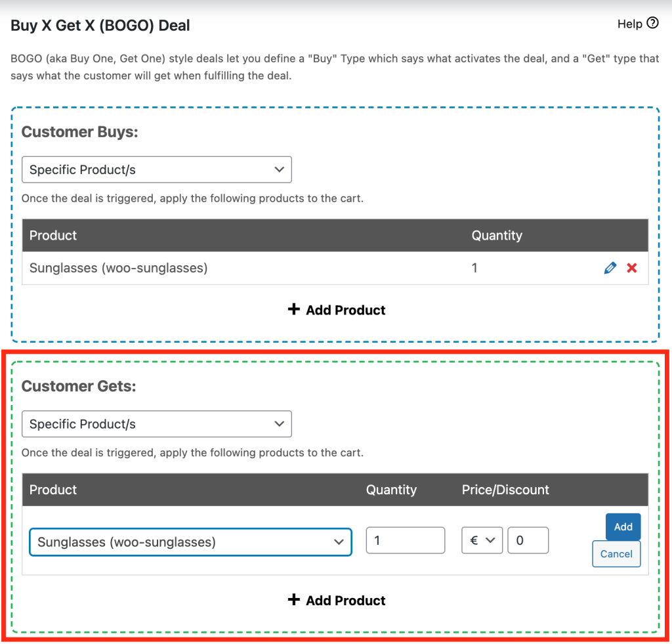
Task: Click Price/Discount column header
Action: (505, 490)
